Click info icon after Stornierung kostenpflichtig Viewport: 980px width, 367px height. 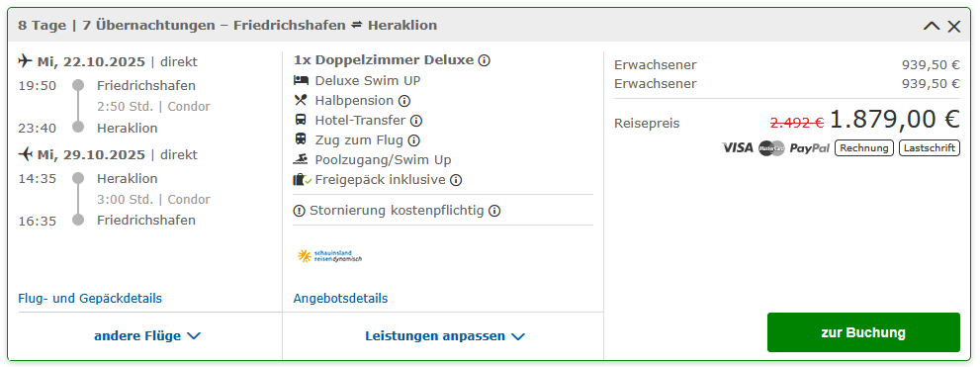[494, 211]
